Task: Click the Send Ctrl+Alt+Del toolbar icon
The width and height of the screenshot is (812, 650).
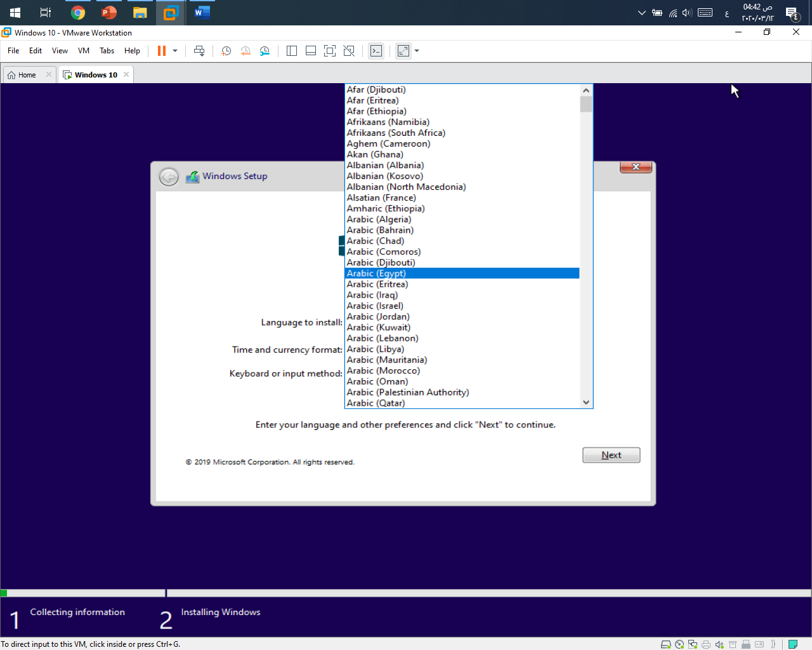Action: pos(199,51)
